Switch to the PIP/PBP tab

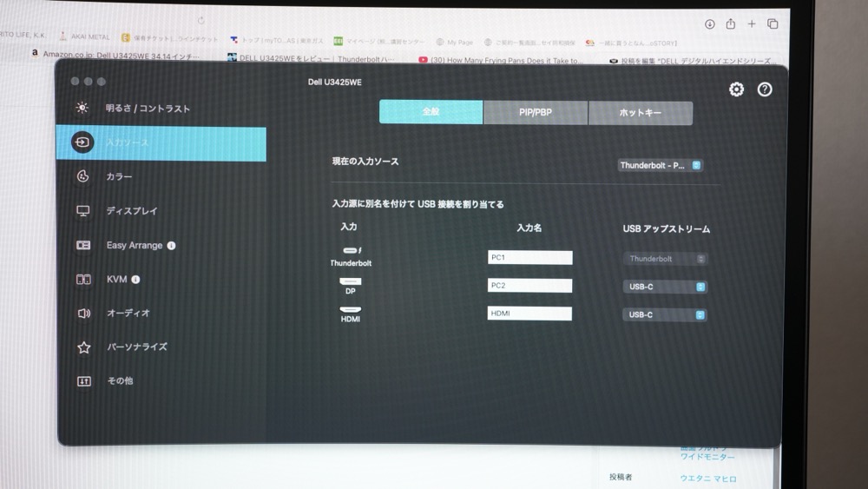[536, 113]
